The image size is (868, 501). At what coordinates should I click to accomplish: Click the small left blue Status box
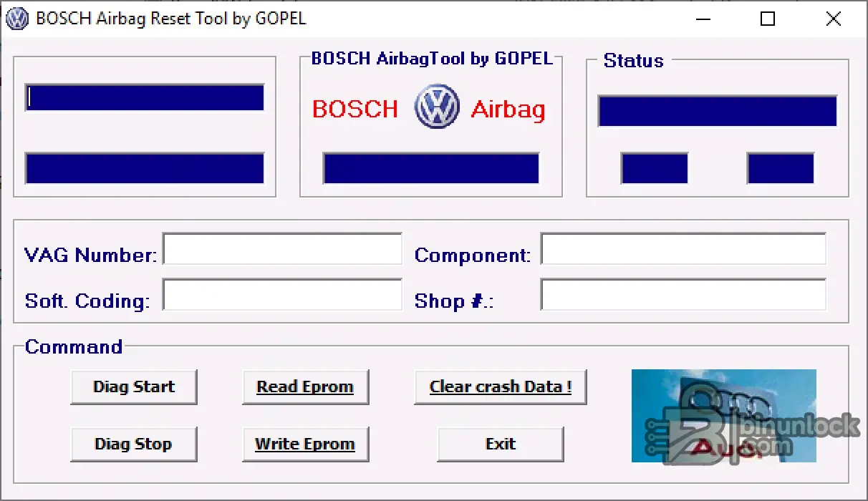655,168
